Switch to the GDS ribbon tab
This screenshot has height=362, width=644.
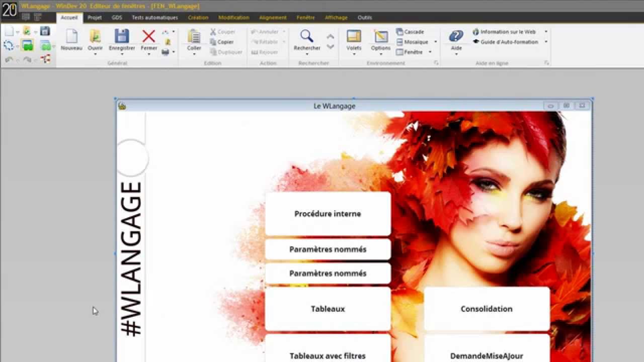(117, 18)
